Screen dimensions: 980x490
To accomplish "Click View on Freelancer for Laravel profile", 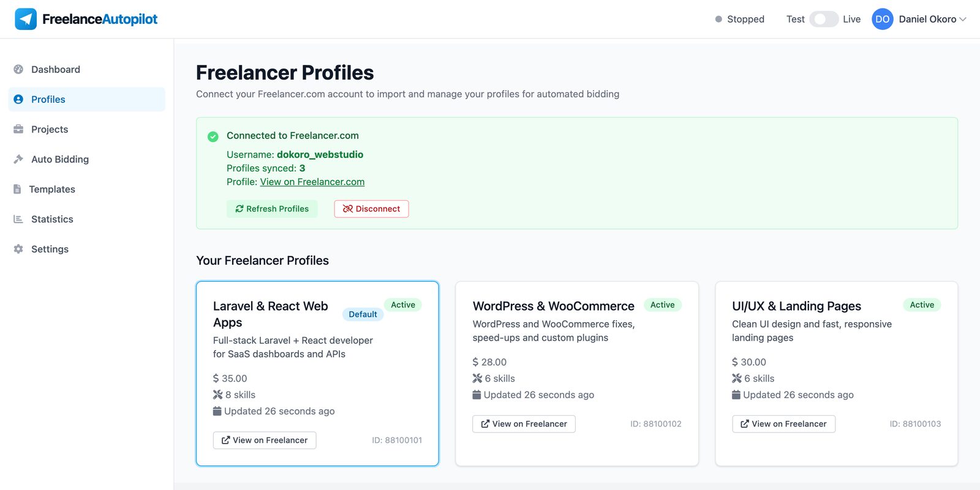I will 265,440.
